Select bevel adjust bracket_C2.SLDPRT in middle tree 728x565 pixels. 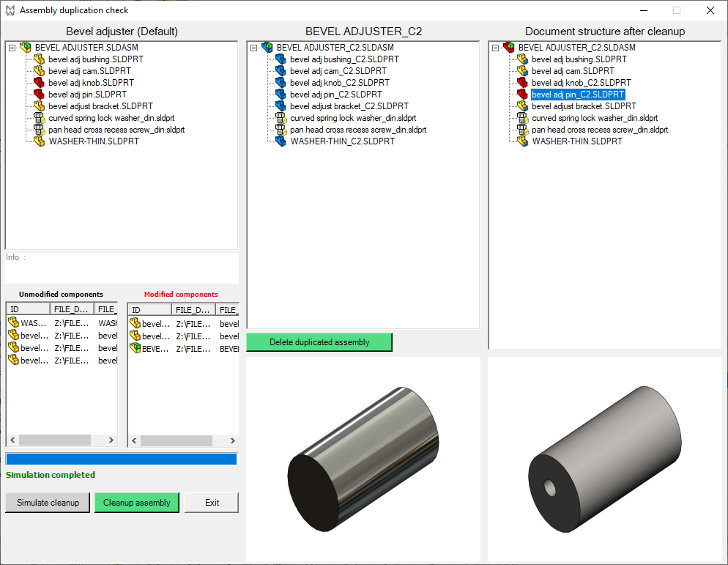point(349,106)
